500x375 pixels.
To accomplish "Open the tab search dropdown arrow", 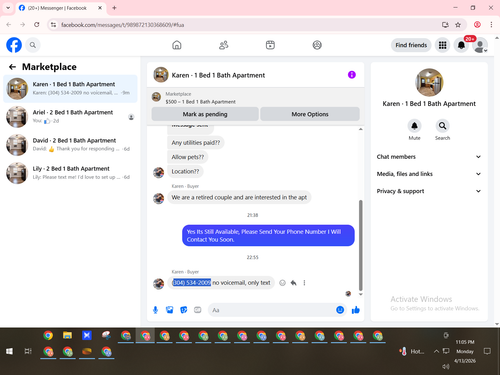I will click(8, 8).
